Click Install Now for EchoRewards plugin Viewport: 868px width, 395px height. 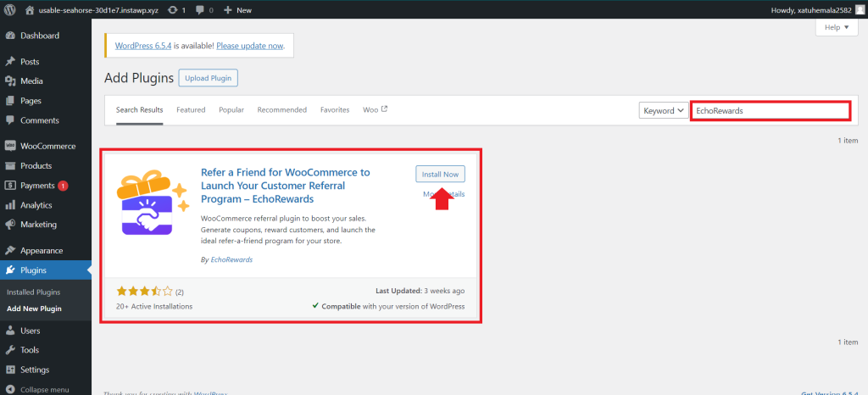(440, 175)
